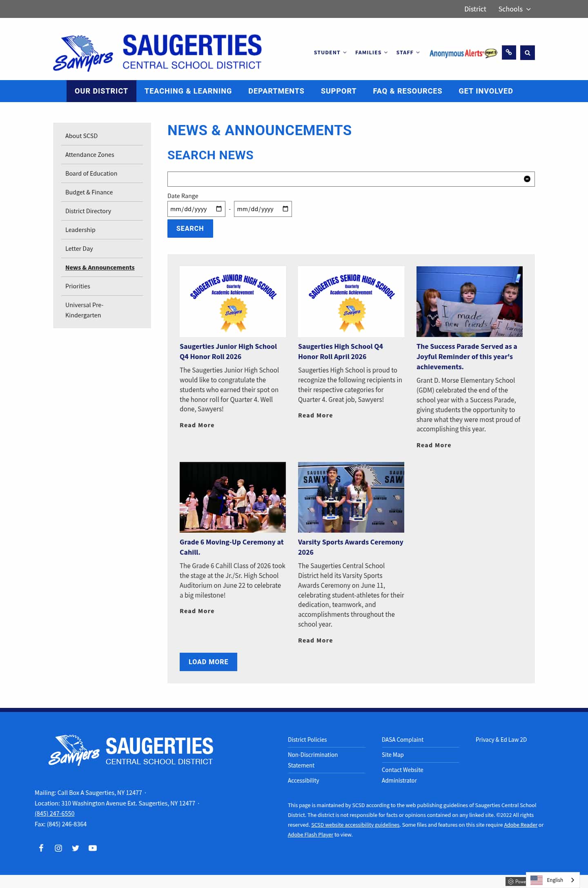Visit the district Twitter icon

(76, 848)
